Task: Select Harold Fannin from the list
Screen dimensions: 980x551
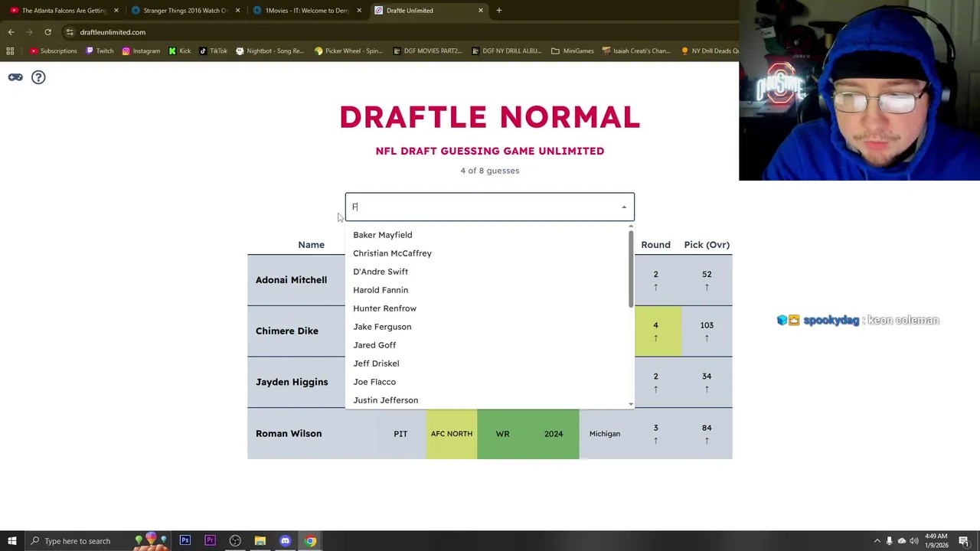Action: [x=489, y=290]
